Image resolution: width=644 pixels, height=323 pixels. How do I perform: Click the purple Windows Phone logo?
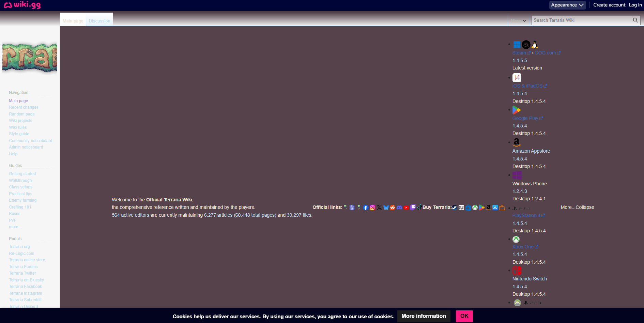517,175
